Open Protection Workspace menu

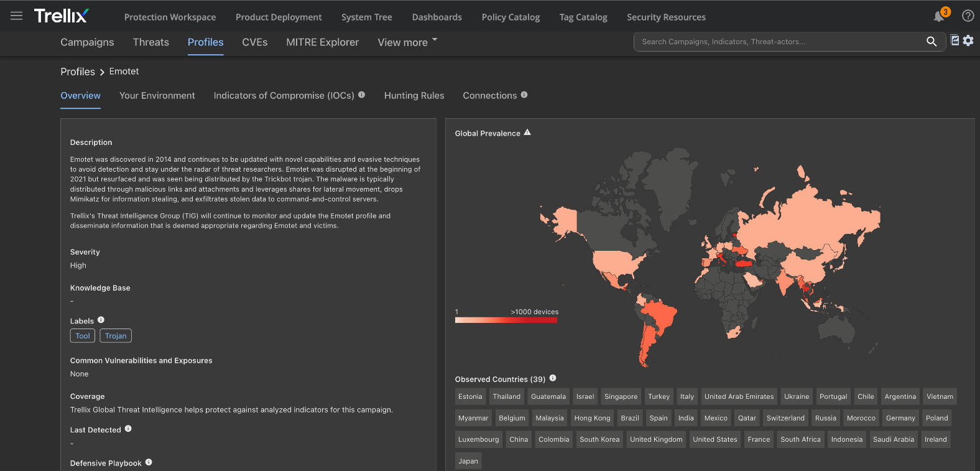pyautogui.click(x=170, y=17)
